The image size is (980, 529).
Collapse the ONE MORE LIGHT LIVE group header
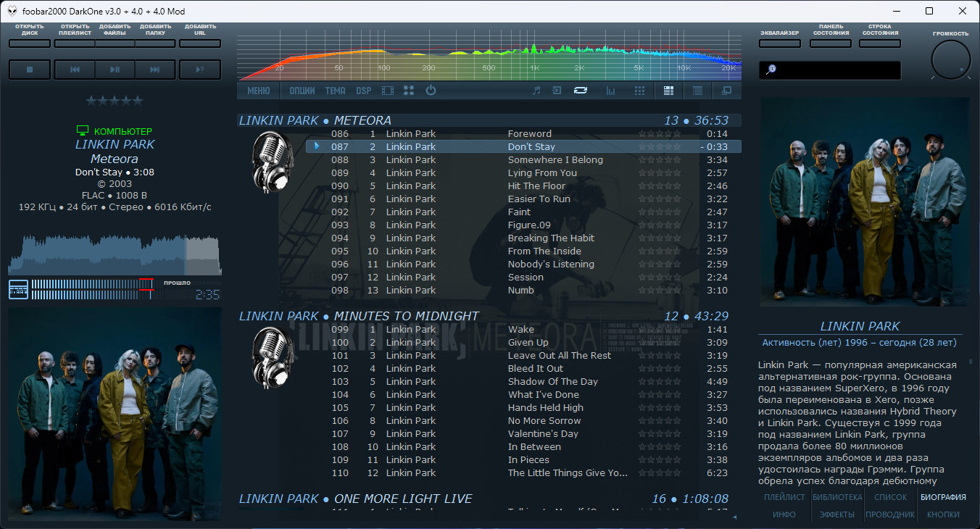coord(489,499)
